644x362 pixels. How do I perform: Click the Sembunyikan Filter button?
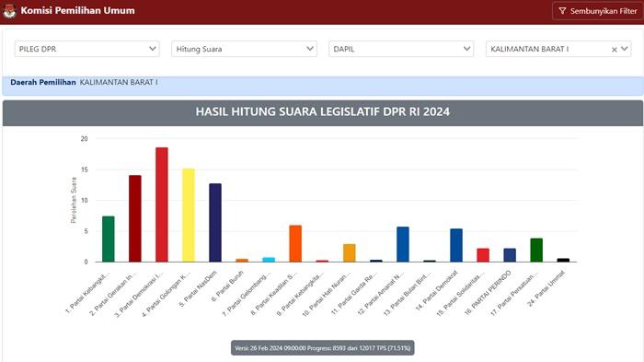[597, 11]
